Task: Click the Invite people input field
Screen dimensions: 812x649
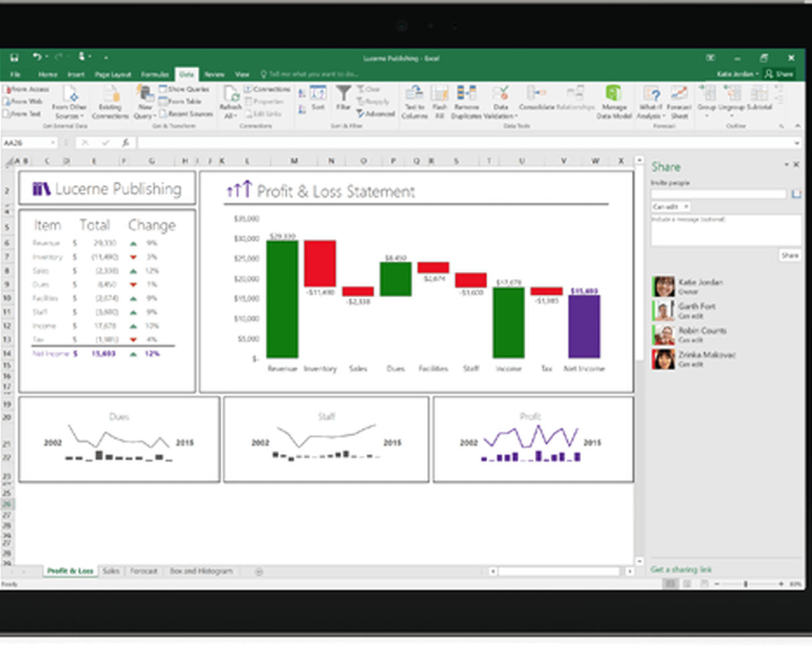Action: point(719,193)
